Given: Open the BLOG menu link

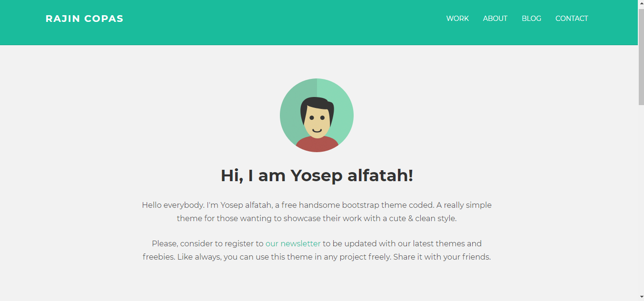Looking at the screenshot, I should 531,19.
